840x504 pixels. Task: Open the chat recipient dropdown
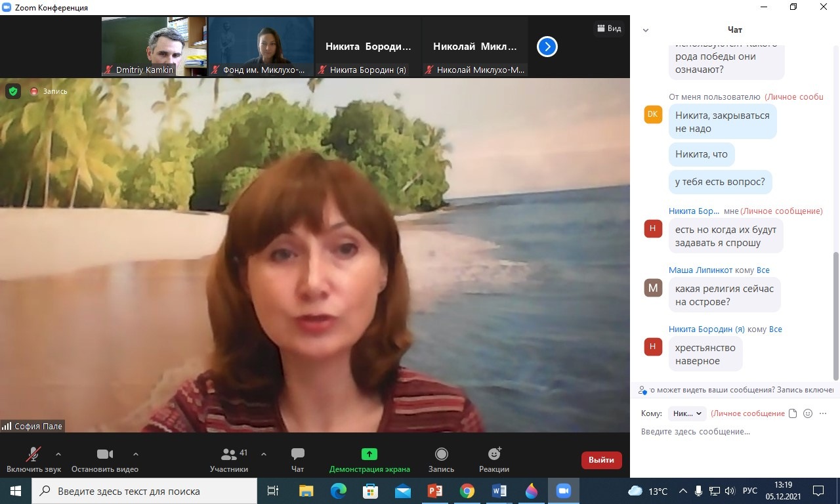tap(687, 413)
